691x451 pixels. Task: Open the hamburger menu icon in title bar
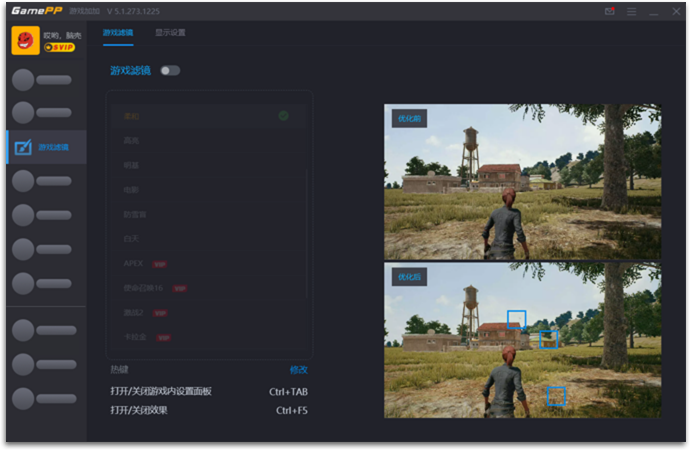click(x=632, y=11)
